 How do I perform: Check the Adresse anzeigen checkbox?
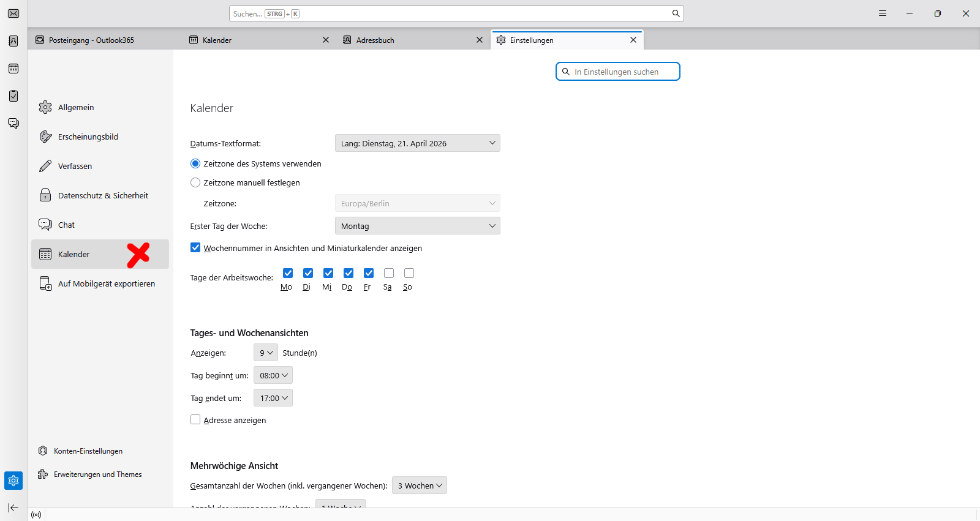[x=195, y=419]
